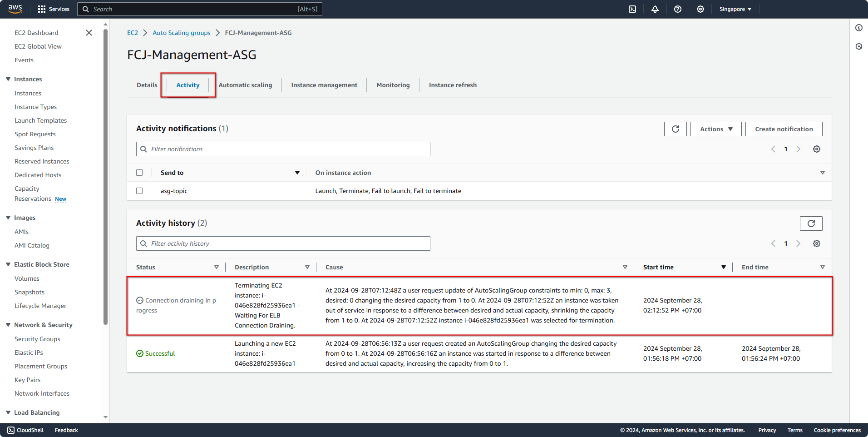868x437 pixels.
Task: Sort by the Cause column arrow
Action: (x=625, y=267)
